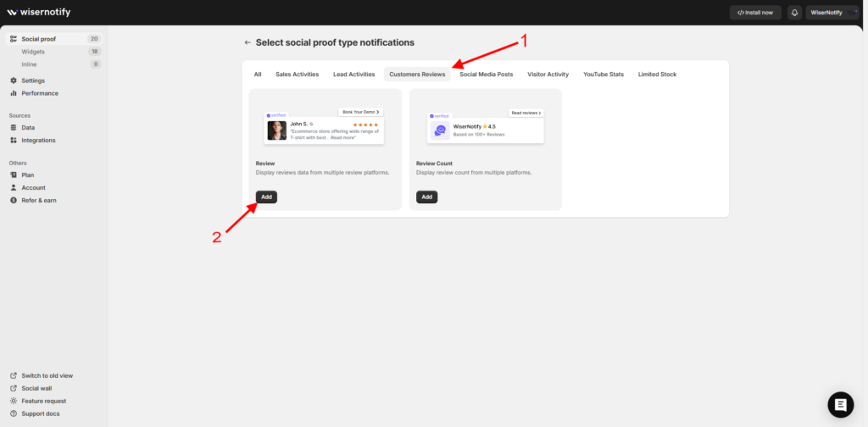Add the Review notification

266,197
